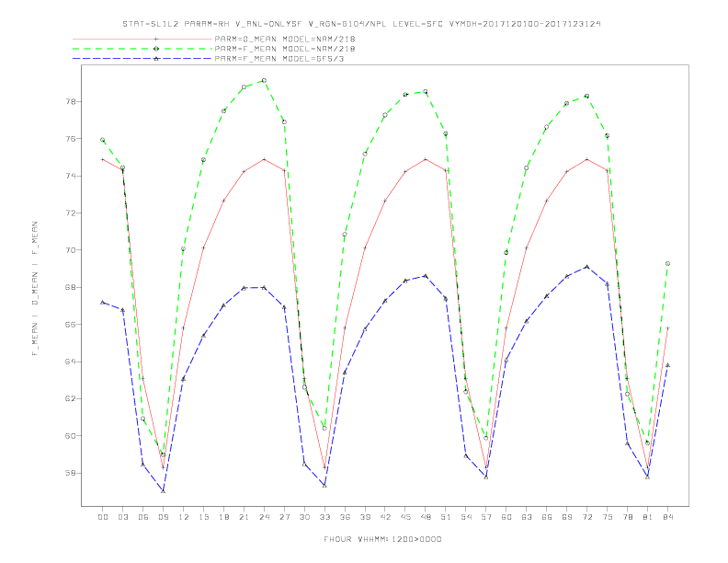Click x-axis tick label 06

point(143,517)
